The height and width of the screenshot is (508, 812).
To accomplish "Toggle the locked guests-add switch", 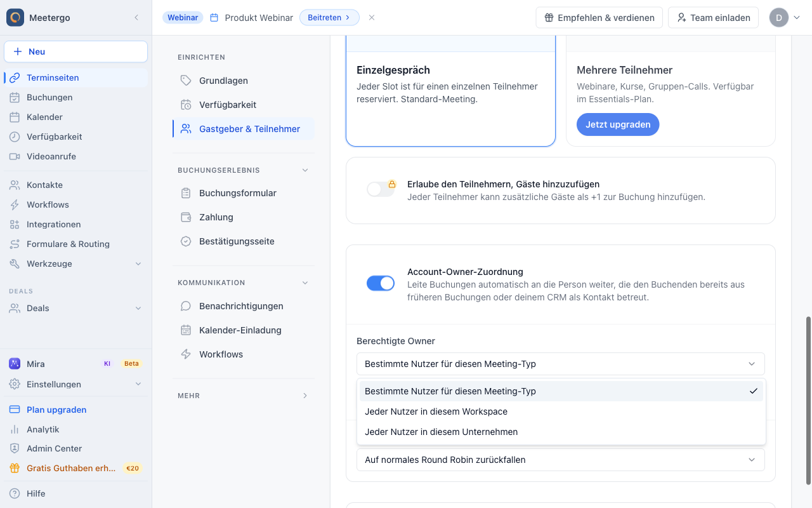I will pyautogui.click(x=381, y=189).
